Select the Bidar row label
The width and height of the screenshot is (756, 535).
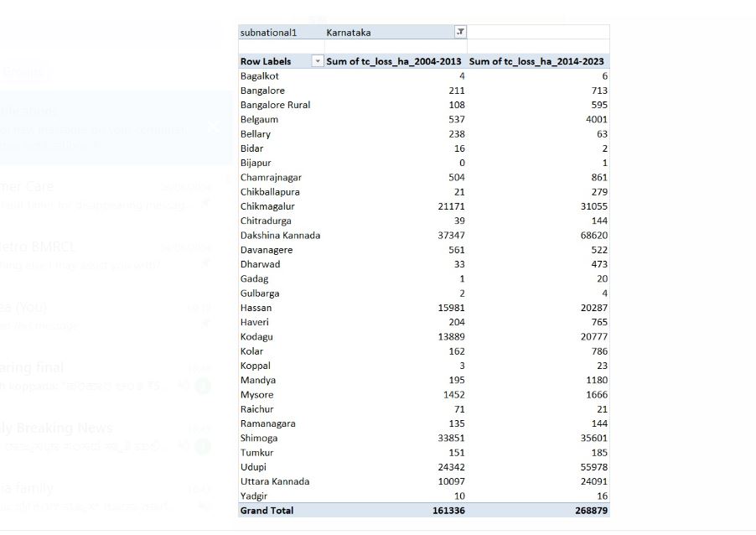[251, 148]
